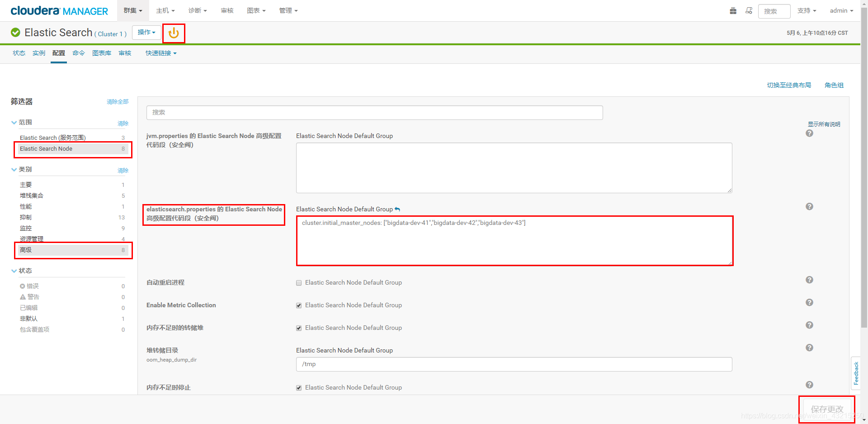Viewport: 868px width, 424px height.
Task: Revert elasticsearch.properties to default arrow
Action: (397, 209)
